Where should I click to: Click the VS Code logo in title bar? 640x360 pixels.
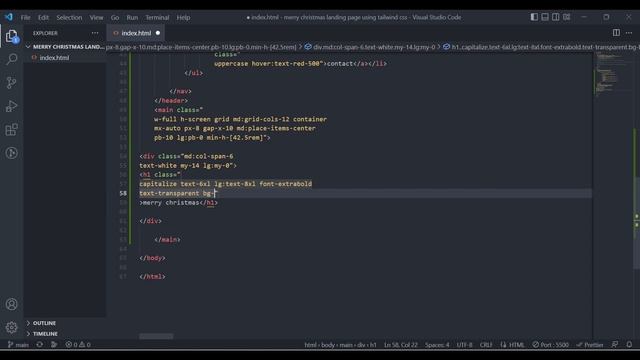(x=9, y=17)
